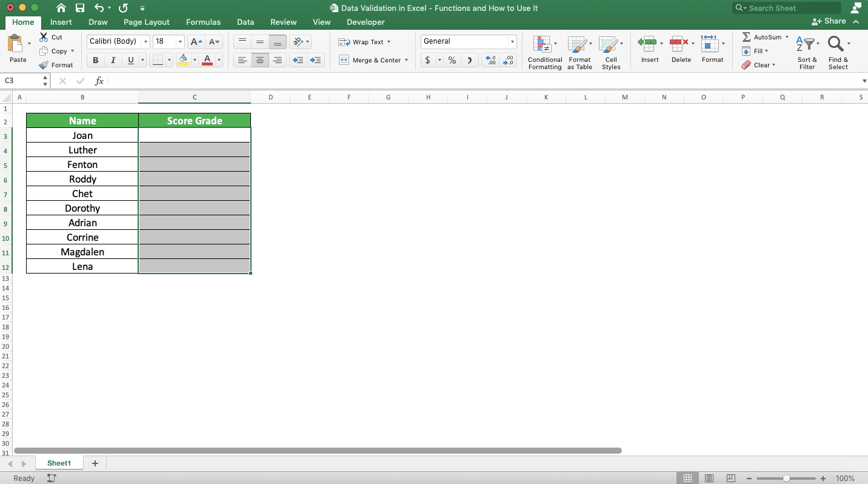This screenshot has height=484, width=868.
Task: Open the Formulas tab
Action: coord(203,22)
